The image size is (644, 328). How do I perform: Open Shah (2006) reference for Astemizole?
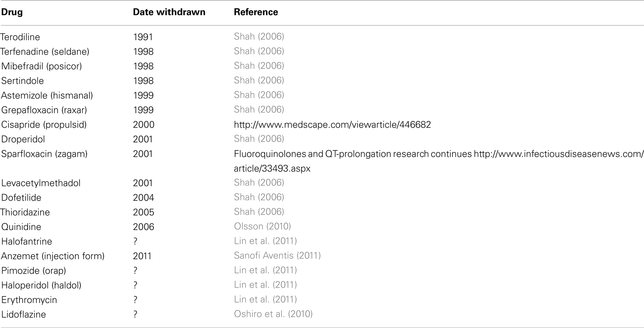click(x=259, y=95)
